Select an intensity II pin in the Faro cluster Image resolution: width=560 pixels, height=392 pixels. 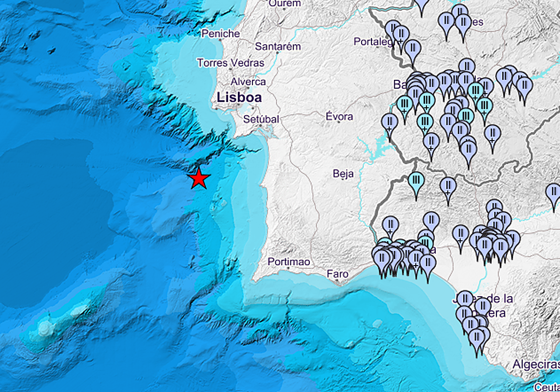383,257
